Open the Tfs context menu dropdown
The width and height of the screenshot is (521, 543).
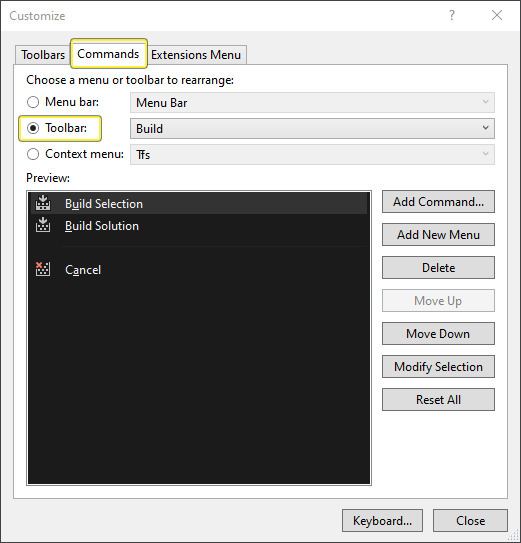coord(312,154)
